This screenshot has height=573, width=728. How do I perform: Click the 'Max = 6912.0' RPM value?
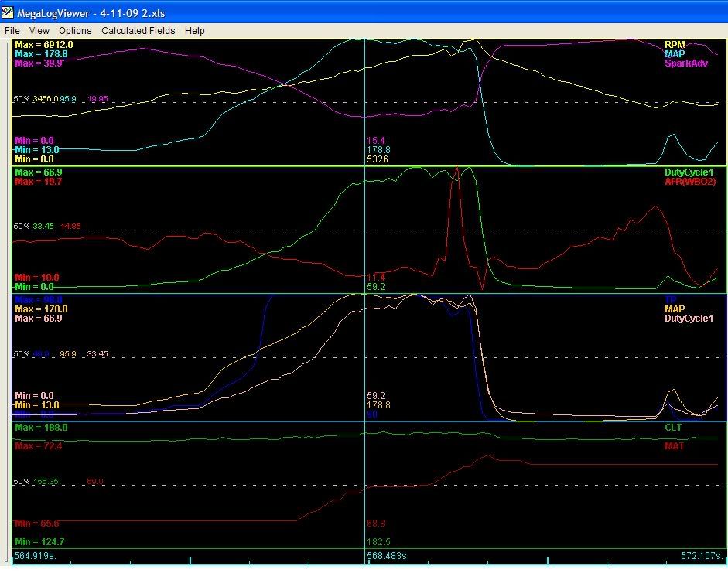coord(43,45)
